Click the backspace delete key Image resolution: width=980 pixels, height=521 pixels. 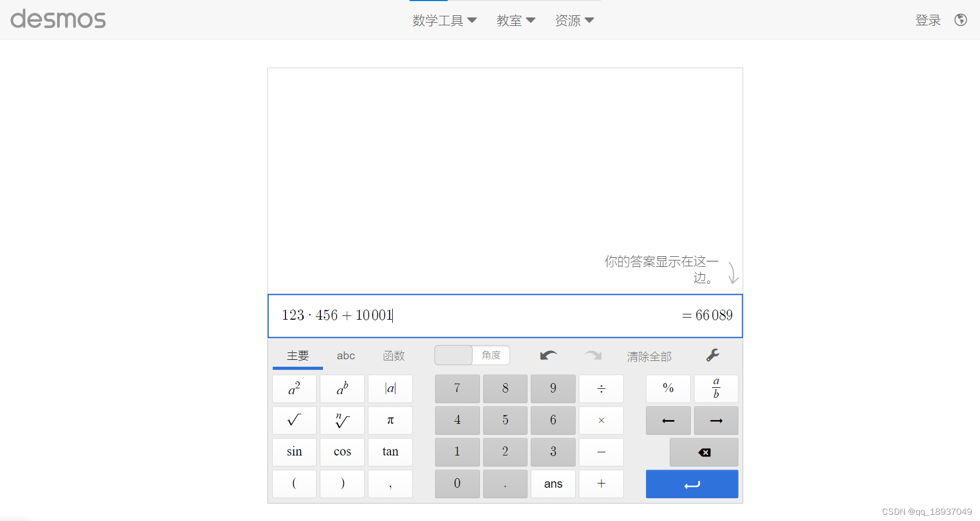tap(704, 452)
